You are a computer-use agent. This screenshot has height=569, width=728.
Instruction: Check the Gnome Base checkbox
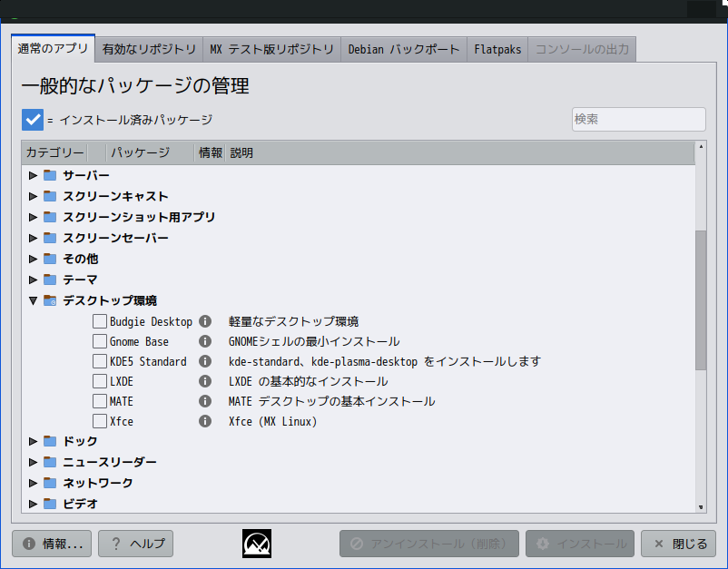(99, 341)
